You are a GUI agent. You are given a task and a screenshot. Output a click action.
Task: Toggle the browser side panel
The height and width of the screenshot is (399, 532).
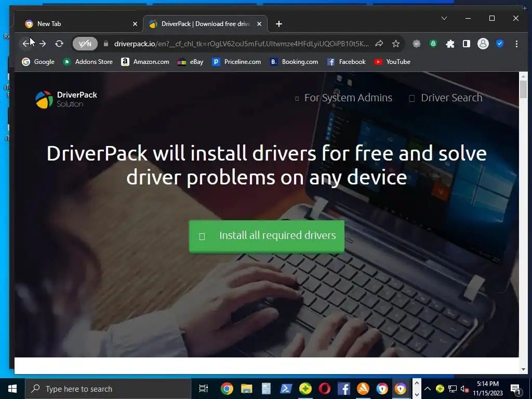(x=467, y=44)
